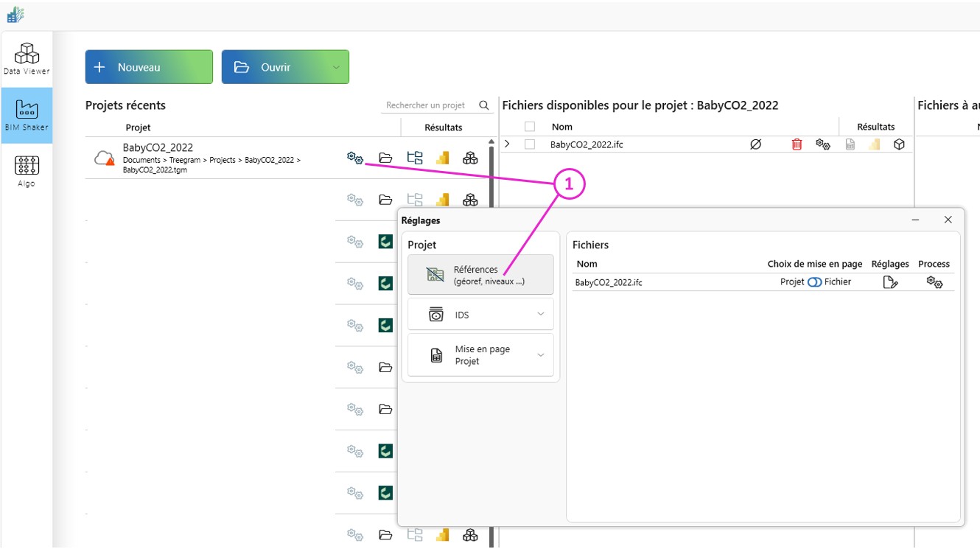Open the Data Viewer module

click(27, 59)
